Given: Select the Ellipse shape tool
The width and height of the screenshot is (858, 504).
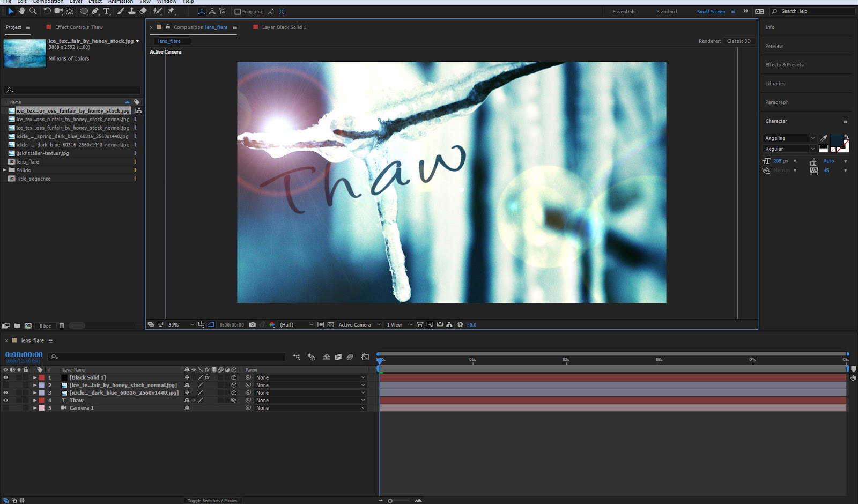Looking at the screenshot, I should (84, 11).
